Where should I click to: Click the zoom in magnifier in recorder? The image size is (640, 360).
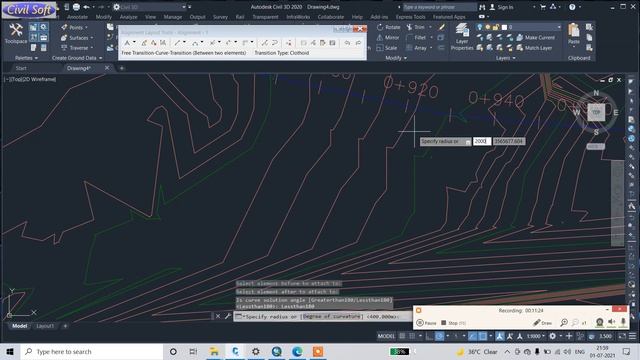564,323
